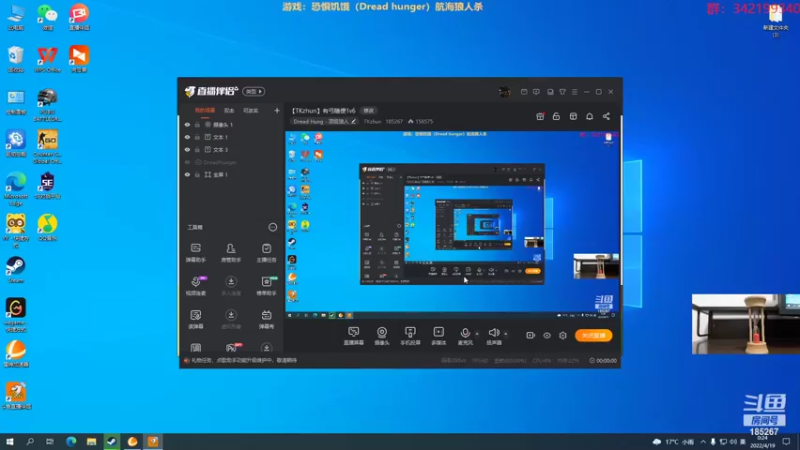Open the phone screen-casting tool

410,336
